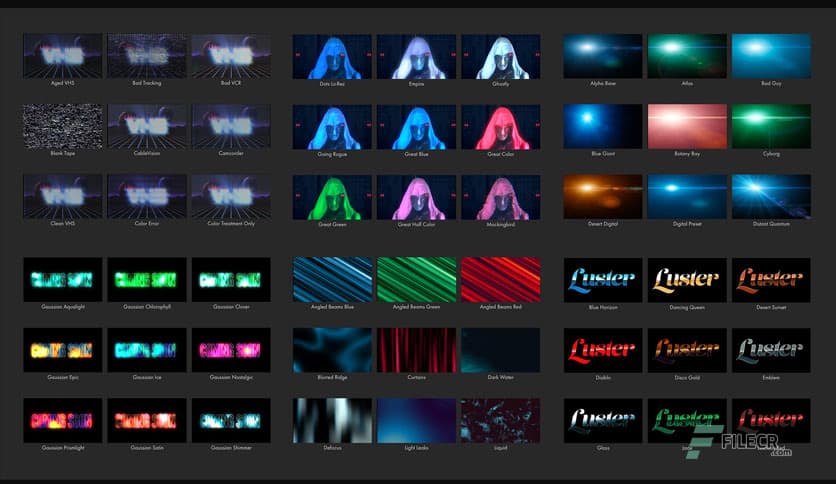Select the Luster Emblem preset
836x484 pixels.
[771, 351]
